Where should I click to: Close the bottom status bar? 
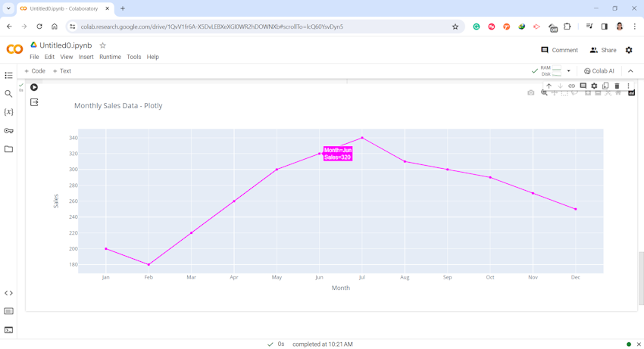tap(639, 344)
